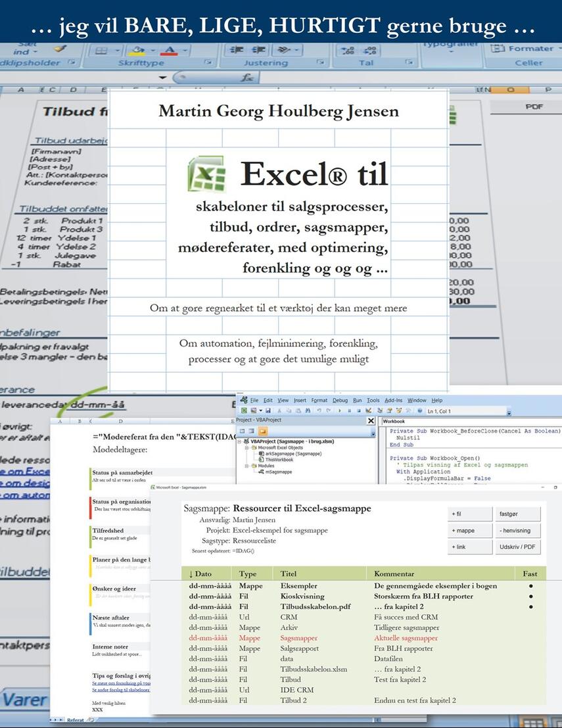Open Object Browser icon in VBA toolbar

point(398,410)
